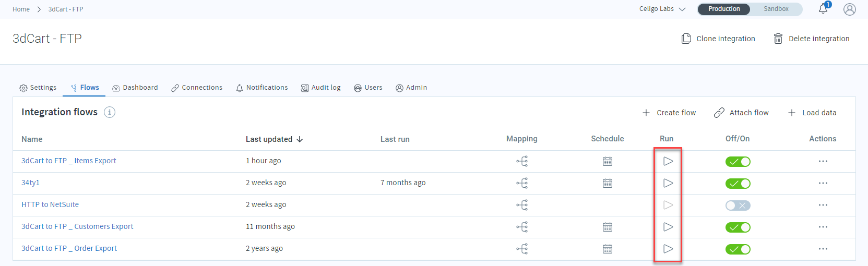Open the user profile icon
The image size is (868, 266).
[850, 9]
